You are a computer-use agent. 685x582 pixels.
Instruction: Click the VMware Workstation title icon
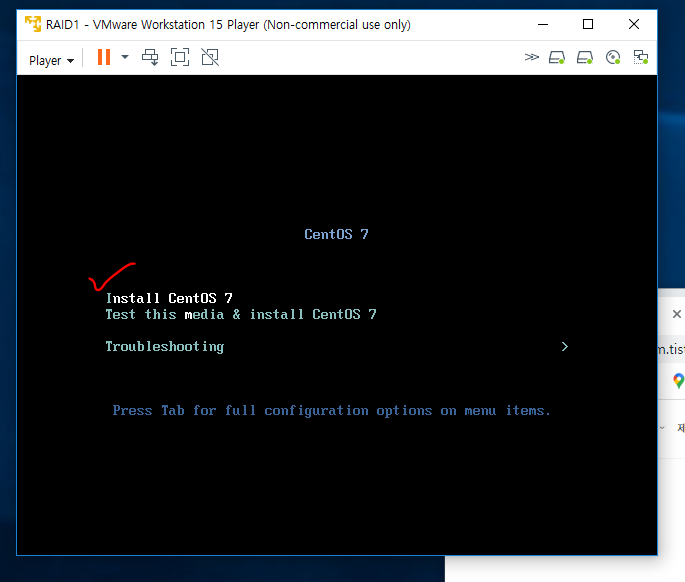click(x=33, y=24)
